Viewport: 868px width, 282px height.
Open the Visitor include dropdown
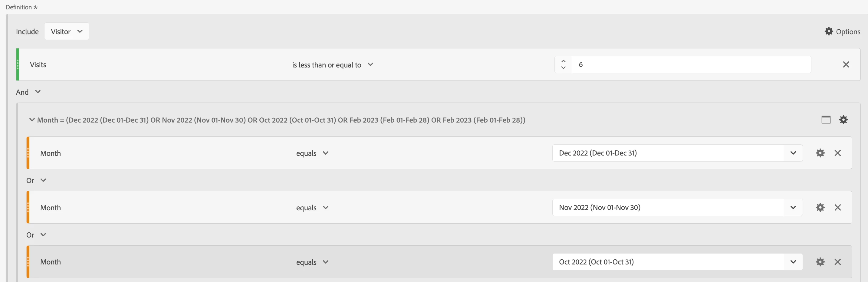[66, 31]
